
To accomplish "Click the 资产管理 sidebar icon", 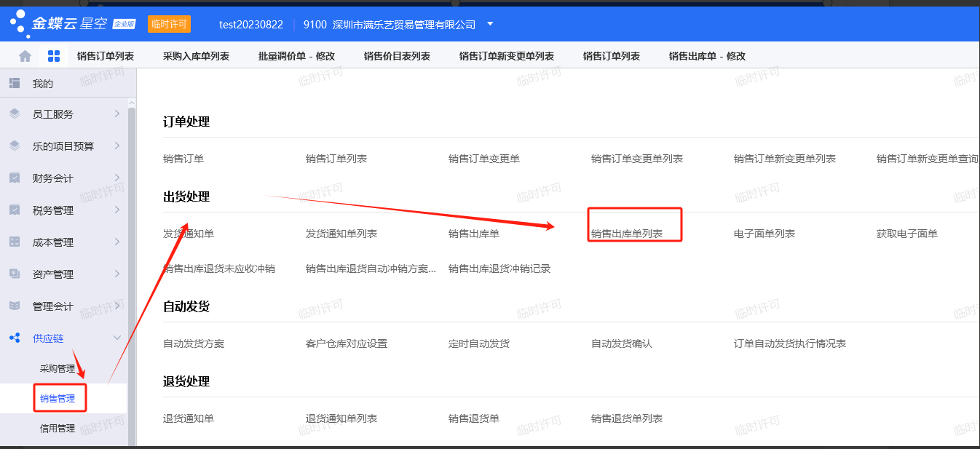I will coord(15,274).
